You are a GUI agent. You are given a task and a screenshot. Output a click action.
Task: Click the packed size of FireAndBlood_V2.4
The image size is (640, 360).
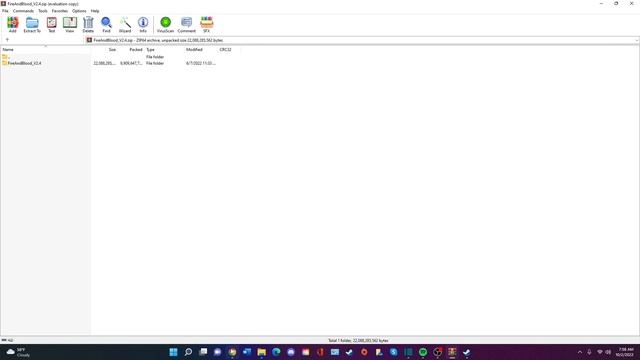point(131,63)
